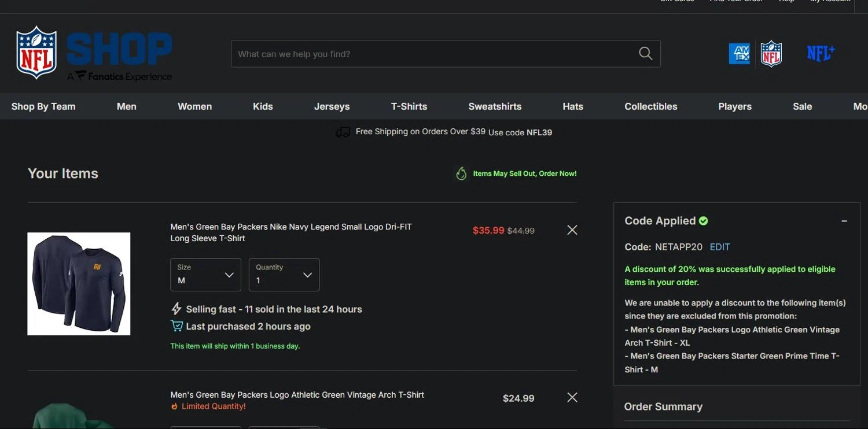Screen dimensions: 868x429
Task: Open the Jerseys menu
Action: click(x=332, y=106)
